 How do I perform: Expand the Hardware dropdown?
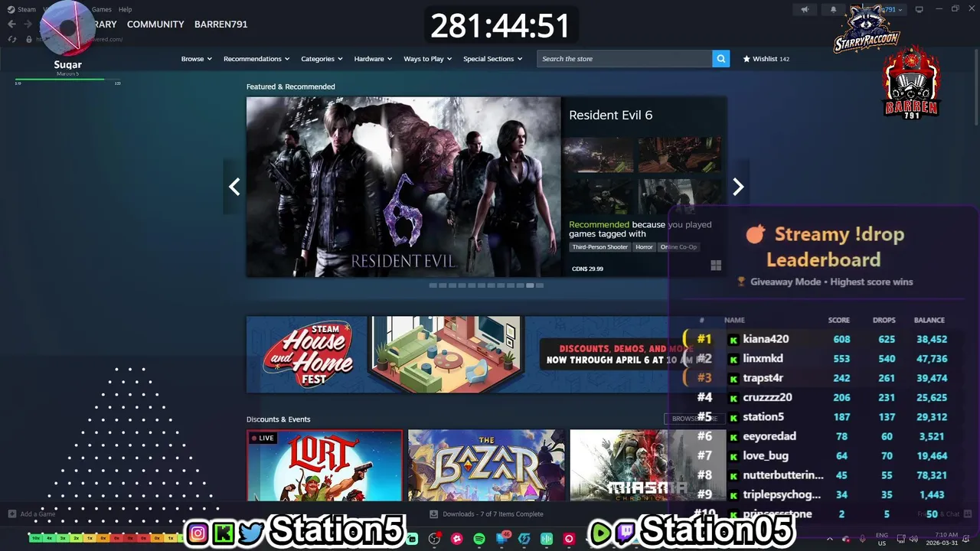[x=373, y=59]
